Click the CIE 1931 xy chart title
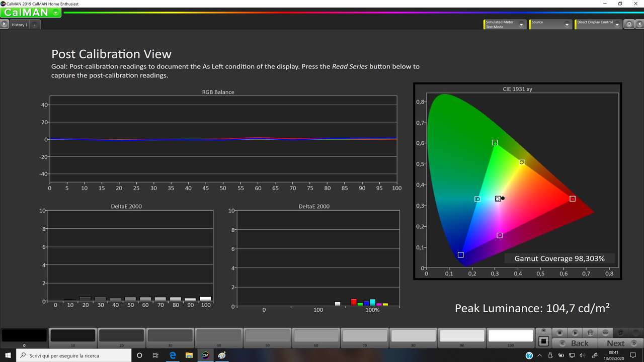644x362 pixels. coord(517,89)
